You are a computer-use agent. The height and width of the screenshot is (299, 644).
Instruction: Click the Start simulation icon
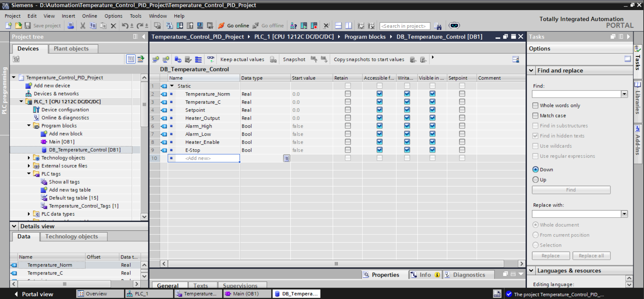pos(200,26)
